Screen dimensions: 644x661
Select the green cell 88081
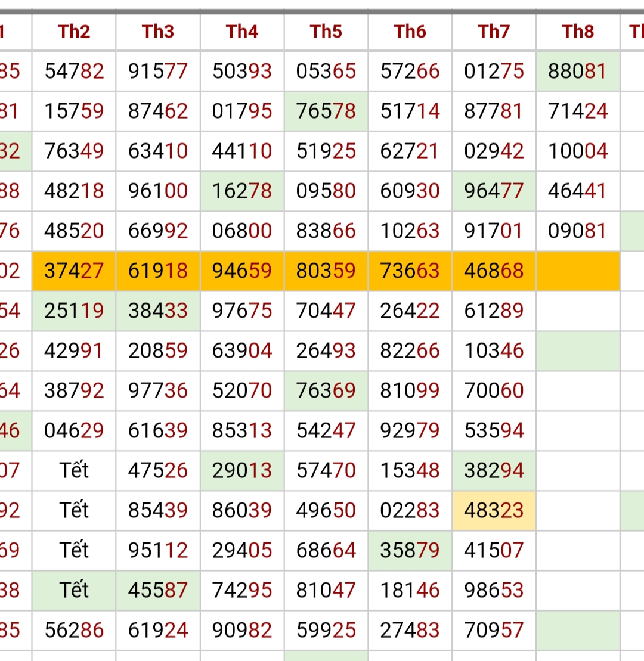pos(578,72)
